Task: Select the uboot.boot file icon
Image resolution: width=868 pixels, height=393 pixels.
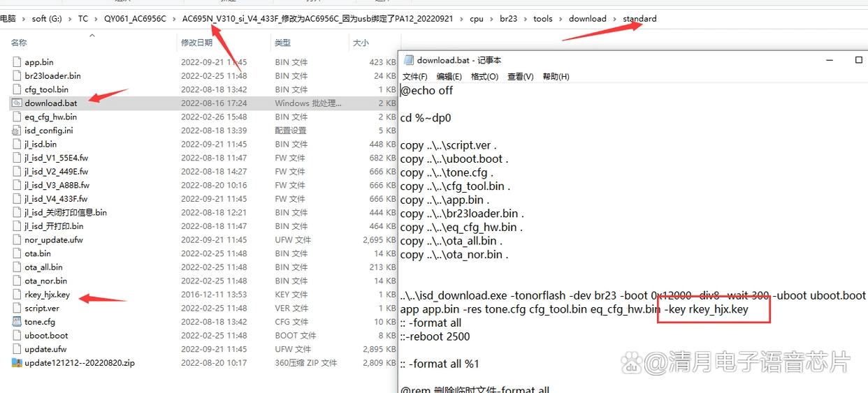Action: coord(17,336)
